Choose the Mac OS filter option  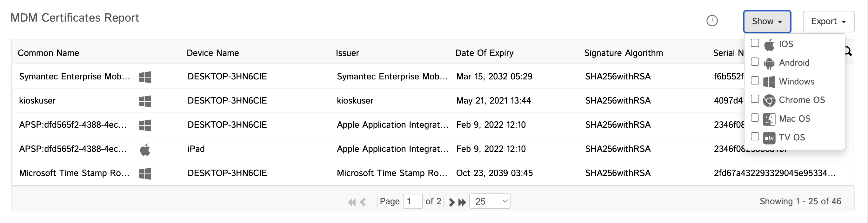794,119
